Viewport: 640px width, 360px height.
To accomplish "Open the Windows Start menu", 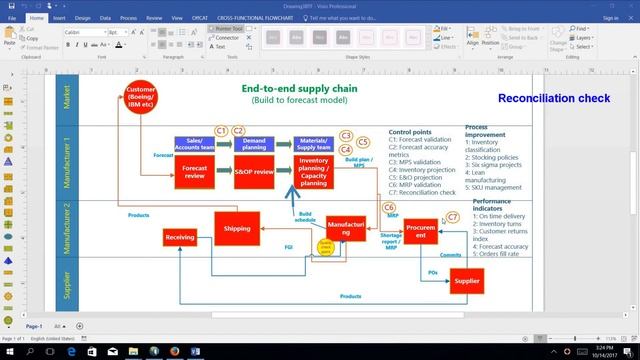I will click(x=10, y=351).
